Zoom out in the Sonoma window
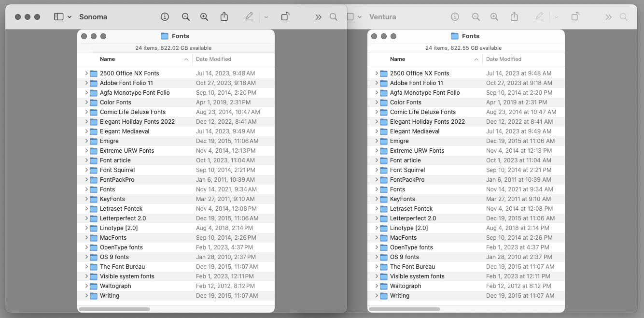Screen dimensions: 644x318 186,17
